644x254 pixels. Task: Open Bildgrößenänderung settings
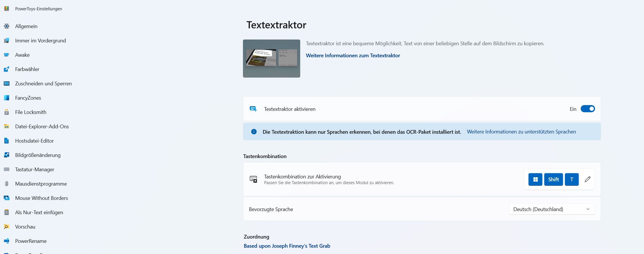tap(38, 155)
